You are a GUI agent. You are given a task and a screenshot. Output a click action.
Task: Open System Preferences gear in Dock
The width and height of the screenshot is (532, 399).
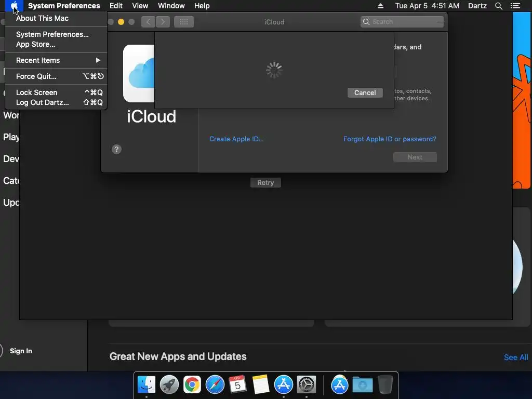tap(307, 385)
